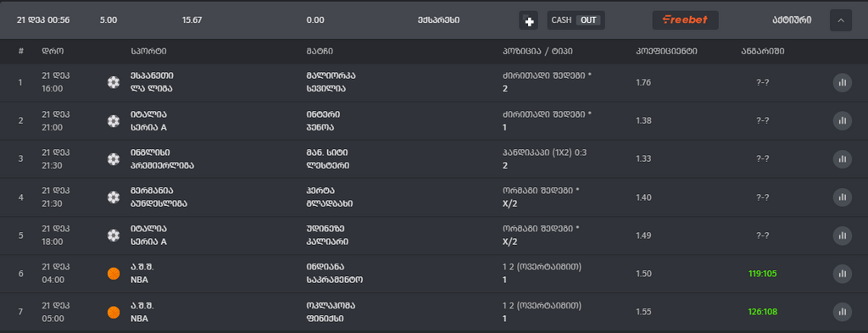Viewport: 868px width, 333px height.
Task: Click the time column header
Action: 53,52
